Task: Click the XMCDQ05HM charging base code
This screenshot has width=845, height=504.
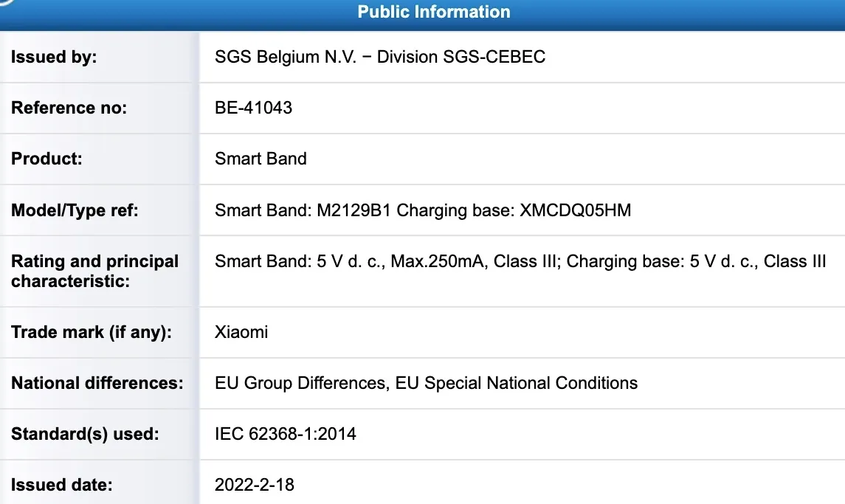Action: tap(576, 210)
